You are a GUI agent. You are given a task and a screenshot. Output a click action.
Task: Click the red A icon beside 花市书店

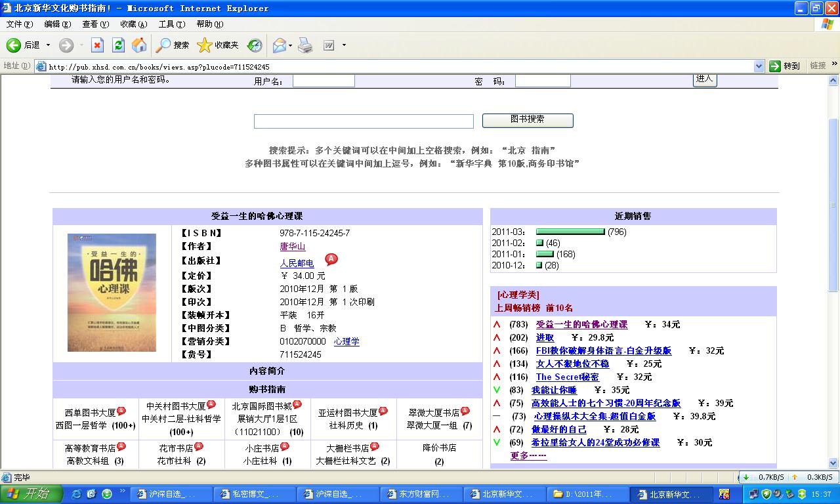pos(199,446)
